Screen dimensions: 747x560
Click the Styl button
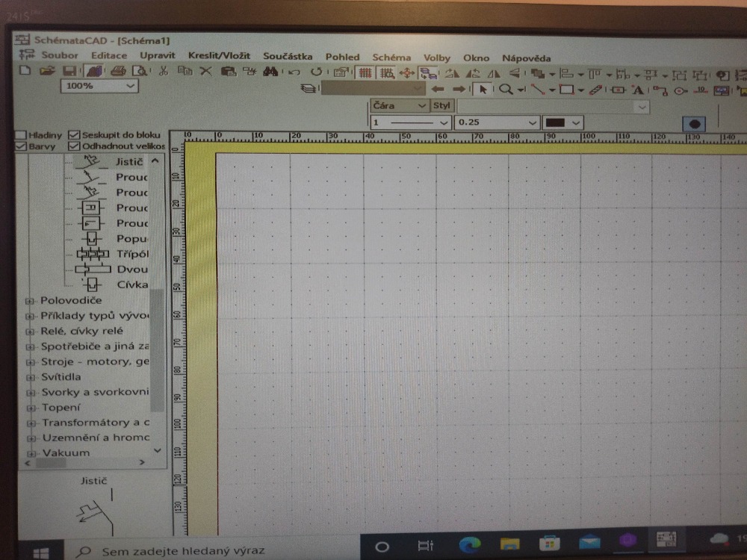point(441,106)
